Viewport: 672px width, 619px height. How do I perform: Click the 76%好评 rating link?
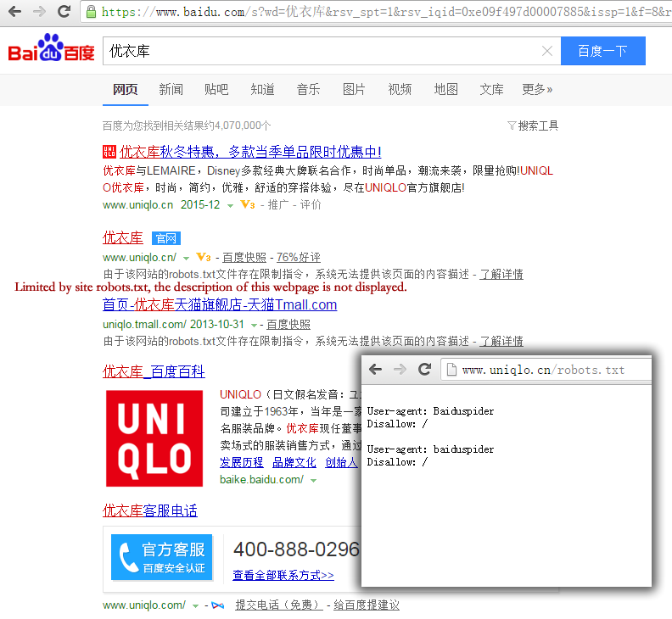point(299,258)
